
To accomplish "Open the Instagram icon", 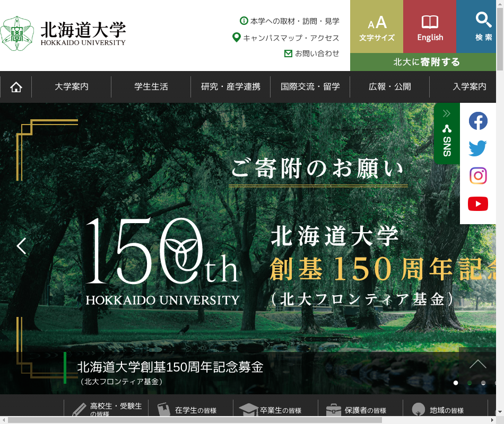I will pyautogui.click(x=477, y=176).
